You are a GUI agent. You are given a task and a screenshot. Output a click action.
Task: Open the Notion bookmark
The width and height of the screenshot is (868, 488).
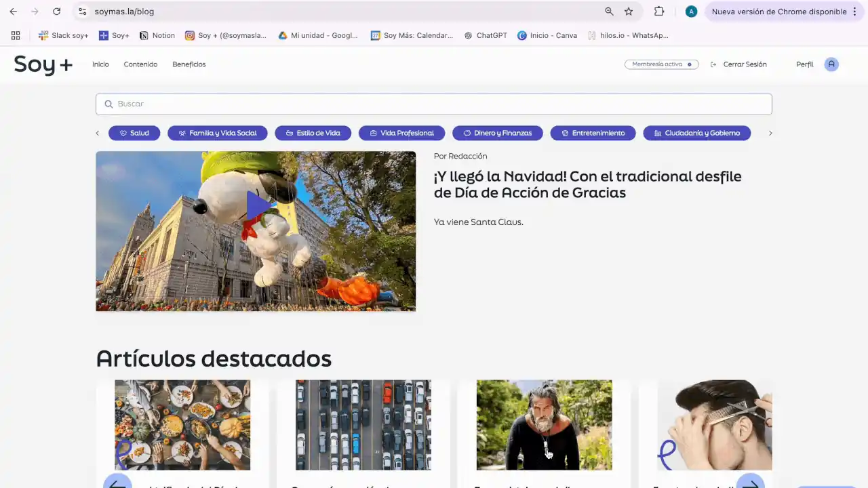pos(157,35)
